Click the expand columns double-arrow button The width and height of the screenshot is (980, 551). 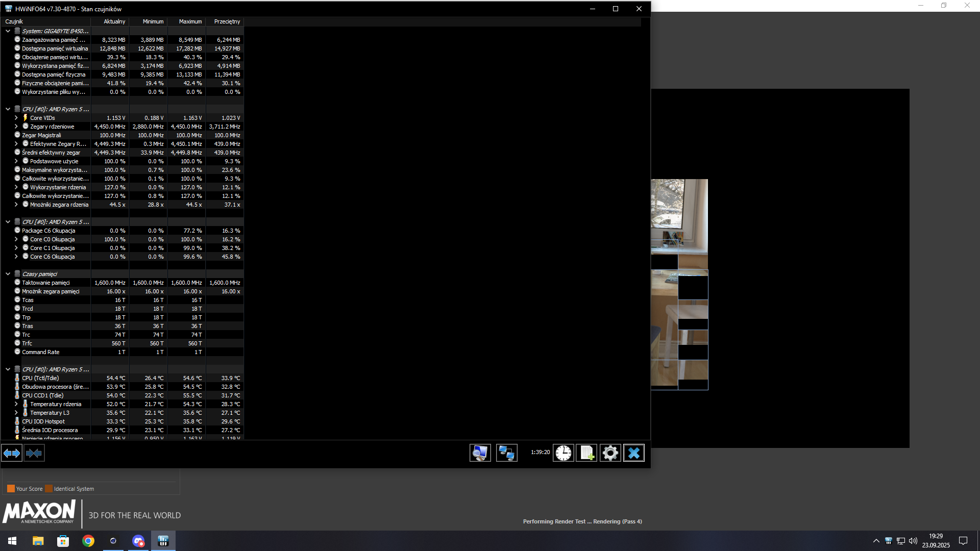(x=12, y=453)
